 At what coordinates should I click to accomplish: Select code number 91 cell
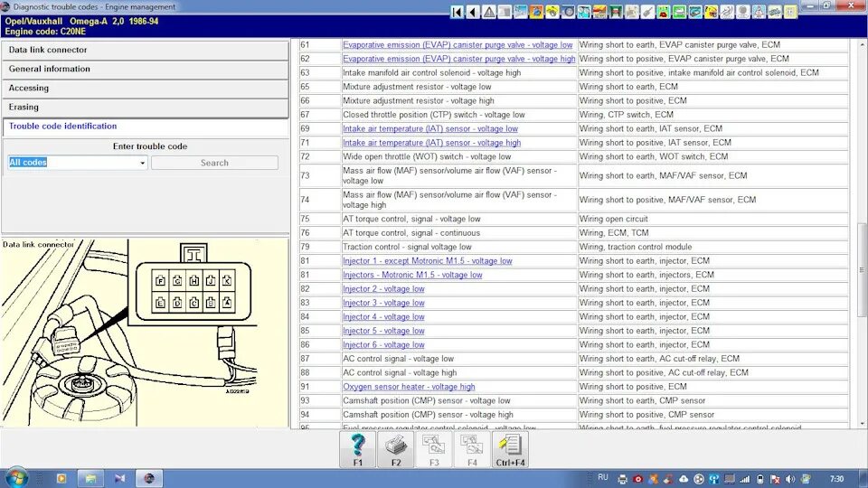(x=319, y=387)
